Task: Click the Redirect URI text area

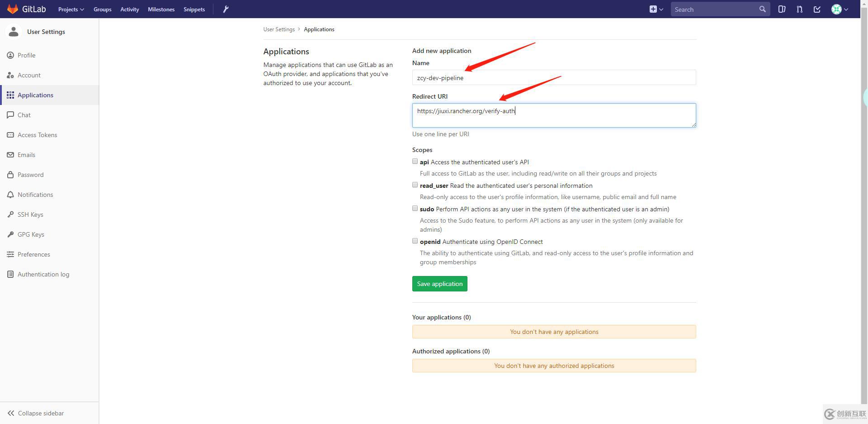Action: coord(554,115)
